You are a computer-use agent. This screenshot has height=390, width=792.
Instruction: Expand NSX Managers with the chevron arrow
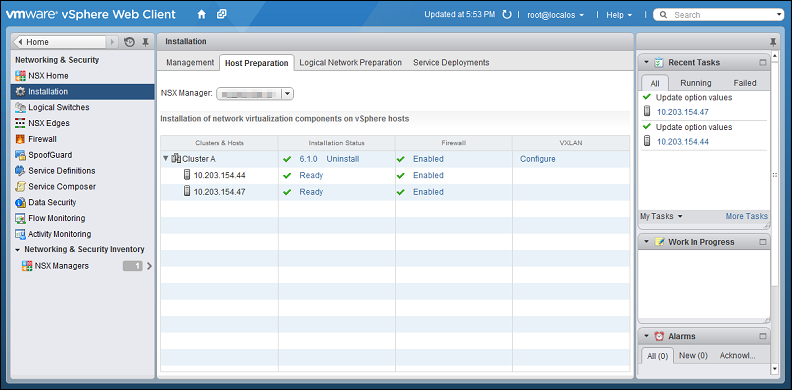point(149,266)
